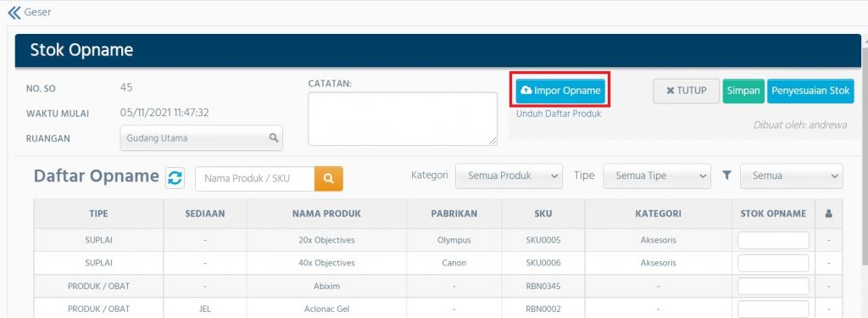Viewport: 868px width, 318px height.
Task: Click the Simpan button
Action: [743, 91]
